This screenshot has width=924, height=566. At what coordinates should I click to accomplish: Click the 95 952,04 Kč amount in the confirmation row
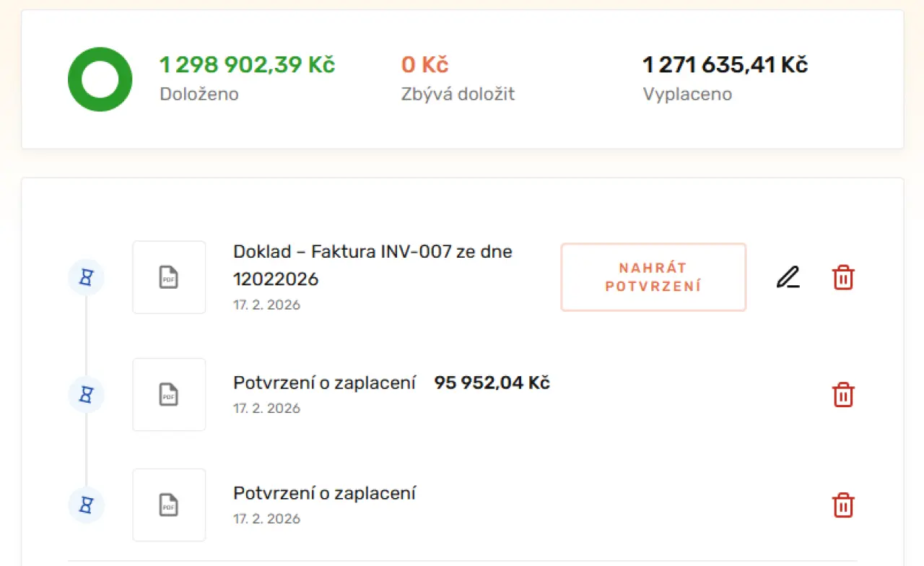point(492,383)
